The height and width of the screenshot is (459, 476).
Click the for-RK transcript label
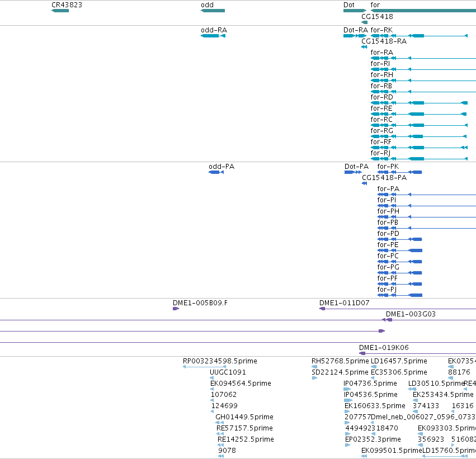381,30
